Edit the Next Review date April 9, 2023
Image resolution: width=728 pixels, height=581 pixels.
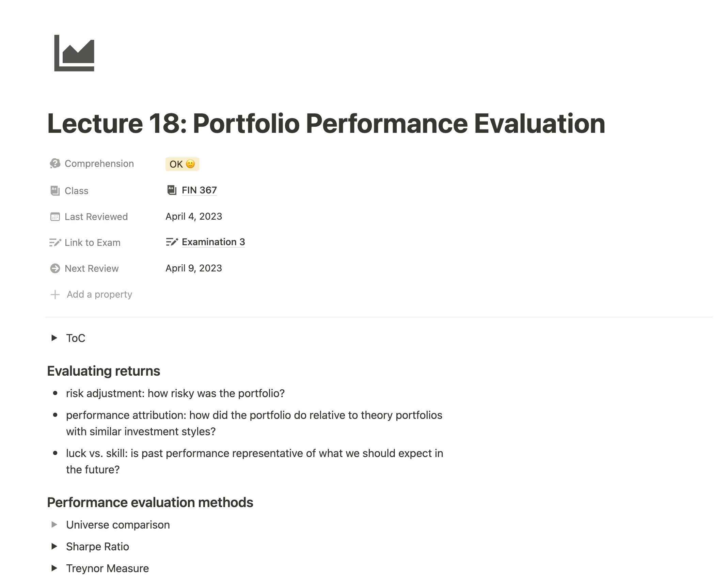[x=194, y=268]
